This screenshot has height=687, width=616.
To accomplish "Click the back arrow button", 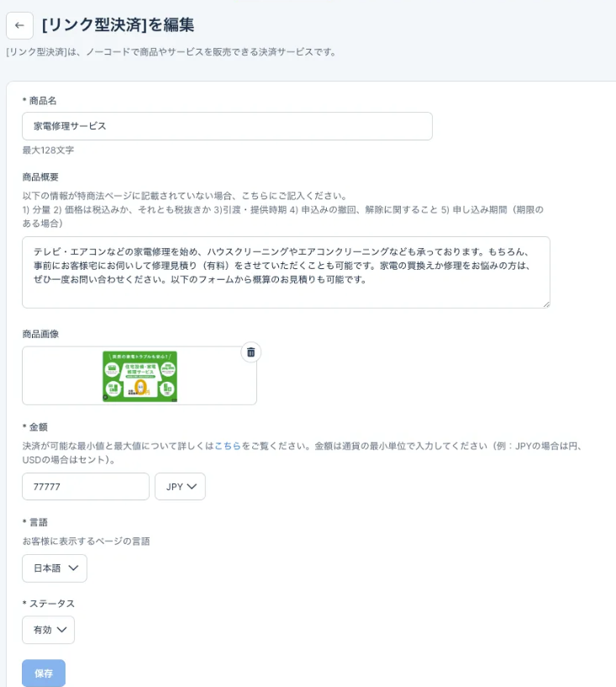I will pyautogui.click(x=19, y=26).
